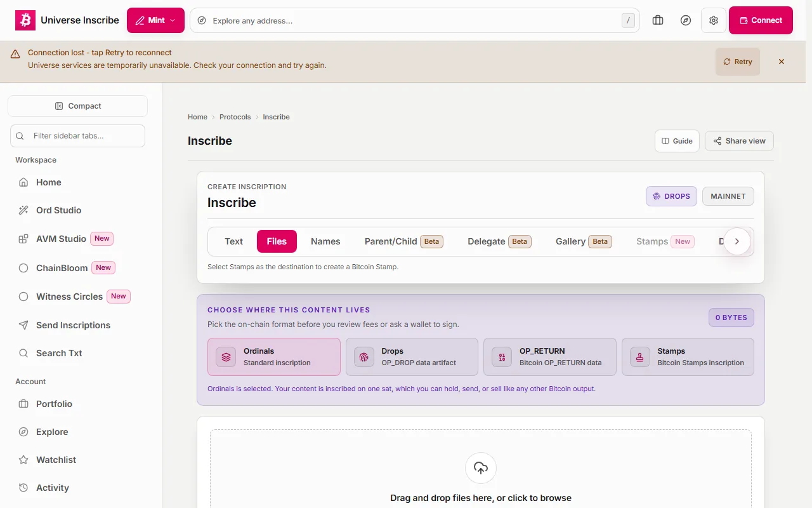Click the DROPS badge button
Screen dimensions: 812x508
point(671,196)
